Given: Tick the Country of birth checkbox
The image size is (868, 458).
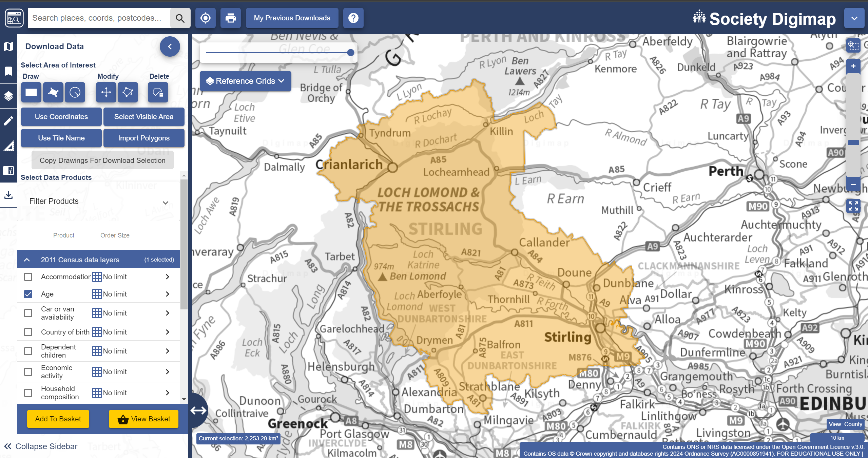Looking at the screenshot, I should 28,332.
